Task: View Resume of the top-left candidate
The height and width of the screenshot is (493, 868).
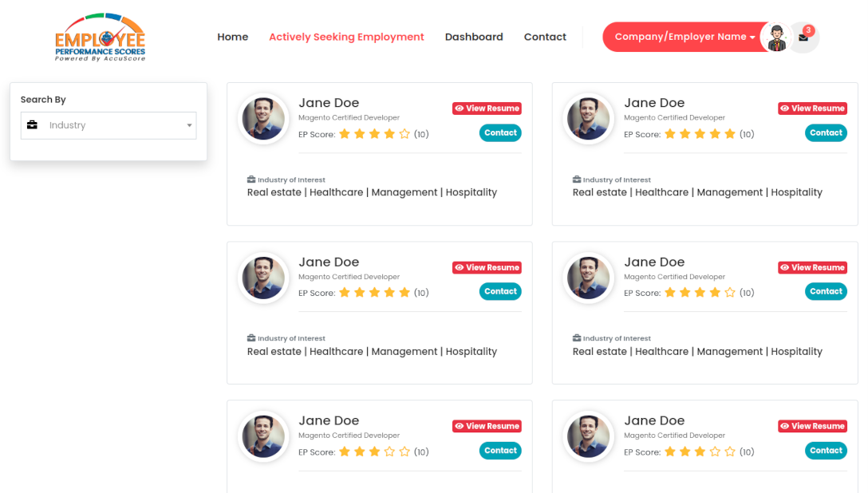Action: (487, 108)
